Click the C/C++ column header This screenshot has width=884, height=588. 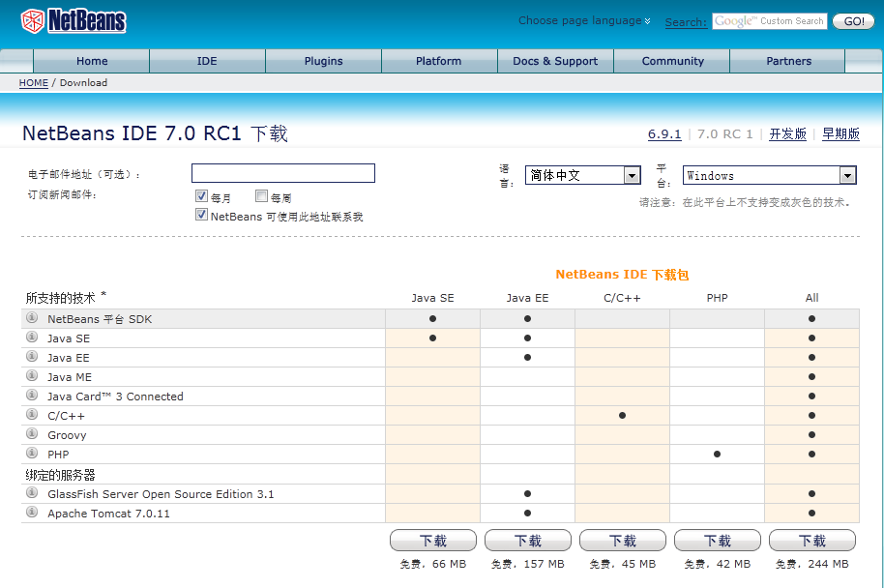tap(622, 298)
